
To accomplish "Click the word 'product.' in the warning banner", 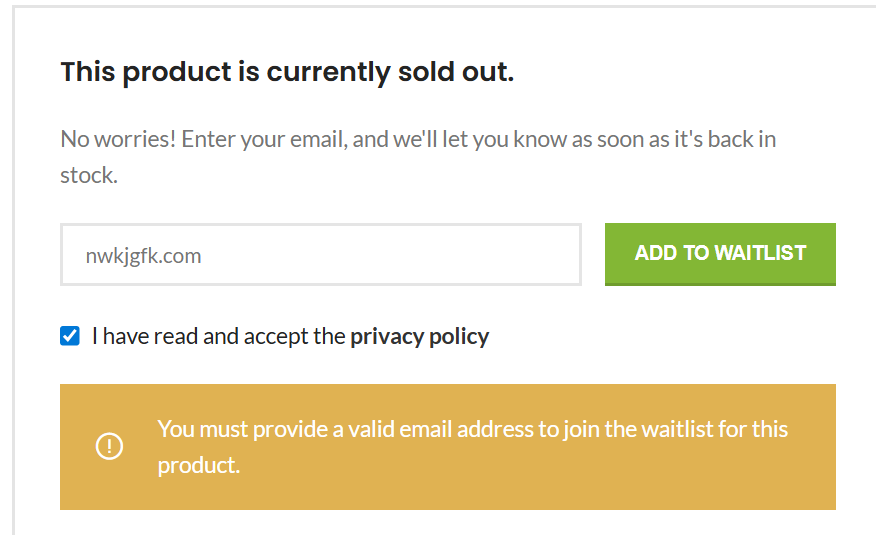I will [199, 465].
